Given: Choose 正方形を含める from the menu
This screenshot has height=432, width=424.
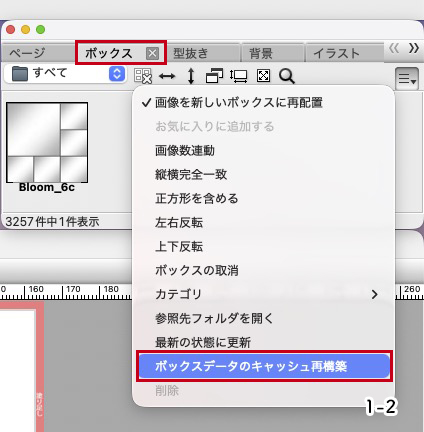Looking at the screenshot, I should [263, 198].
